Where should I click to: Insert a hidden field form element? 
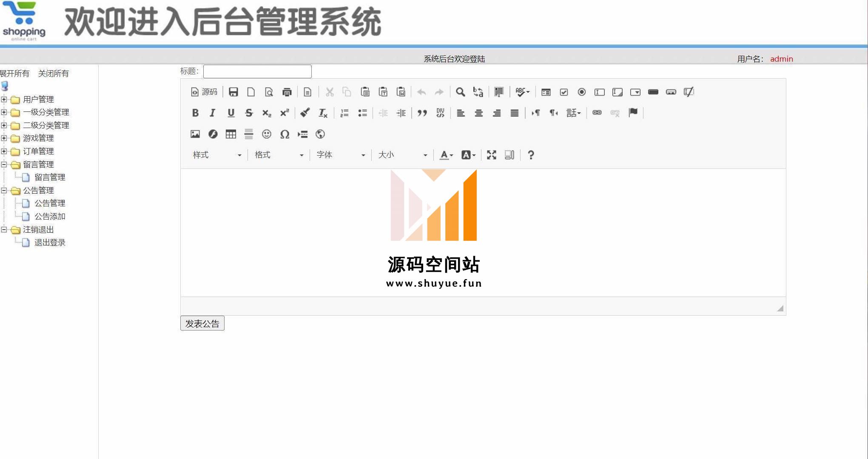(689, 92)
